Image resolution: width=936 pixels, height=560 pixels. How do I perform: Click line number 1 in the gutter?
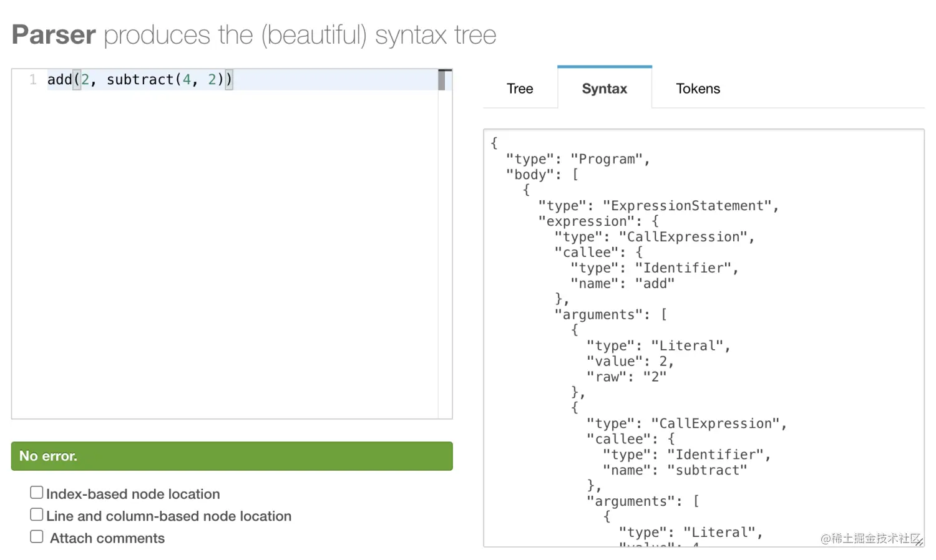point(33,80)
